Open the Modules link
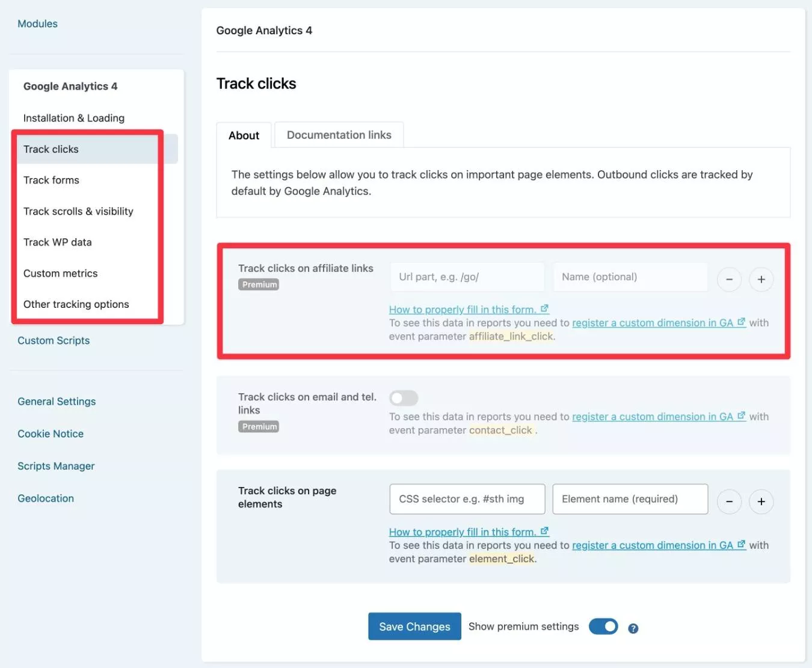This screenshot has height=668, width=812. tap(37, 23)
